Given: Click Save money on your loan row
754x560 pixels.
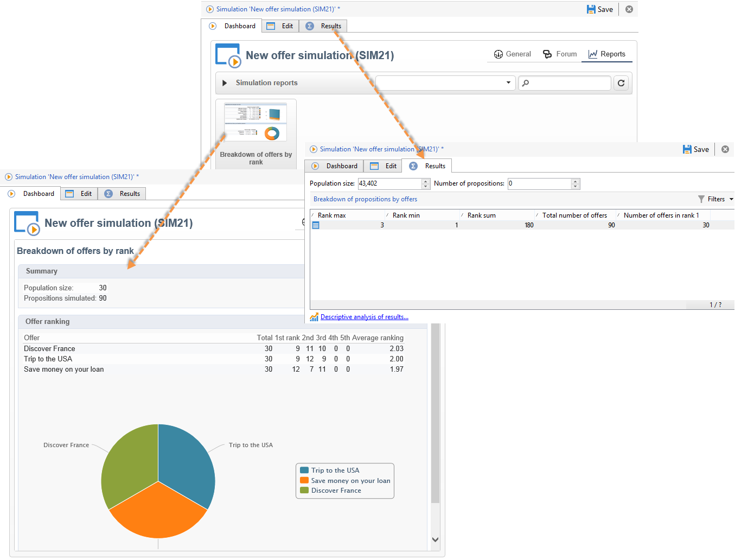Looking at the screenshot, I should coord(214,370).
